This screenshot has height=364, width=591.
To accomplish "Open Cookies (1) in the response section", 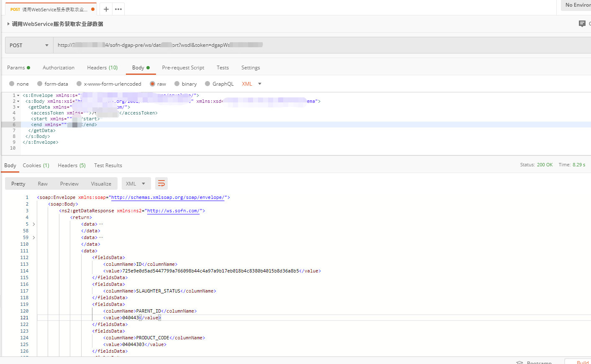I will pyautogui.click(x=36, y=165).
